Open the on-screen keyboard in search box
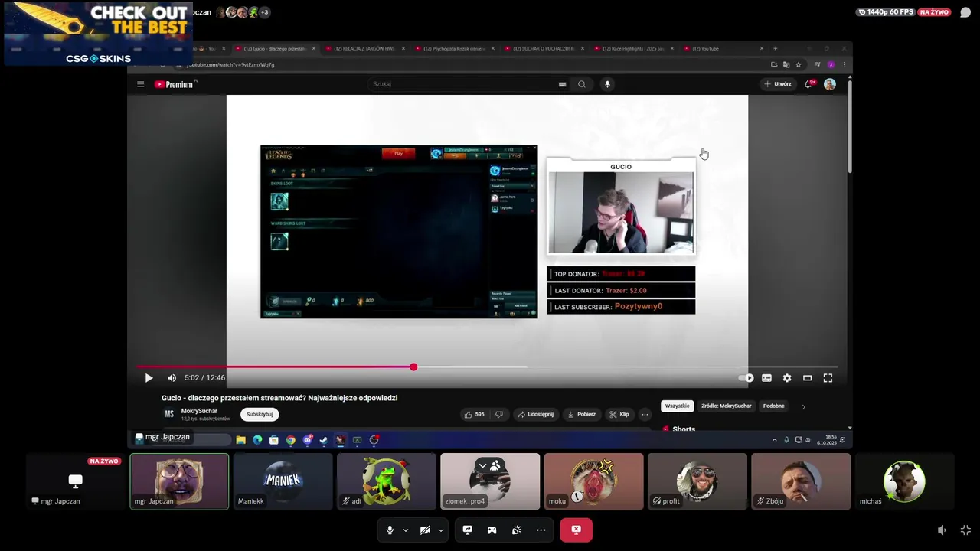 click(562, 84)
